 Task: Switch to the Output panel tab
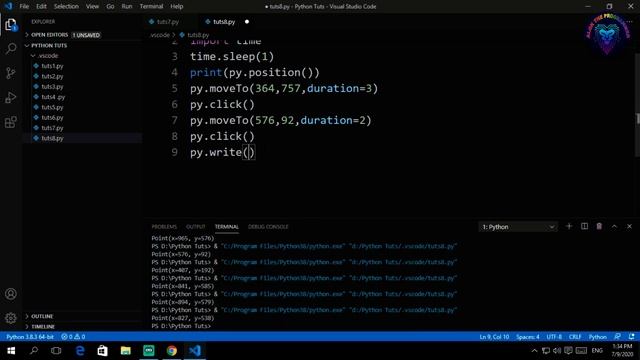tap(196, 227)
